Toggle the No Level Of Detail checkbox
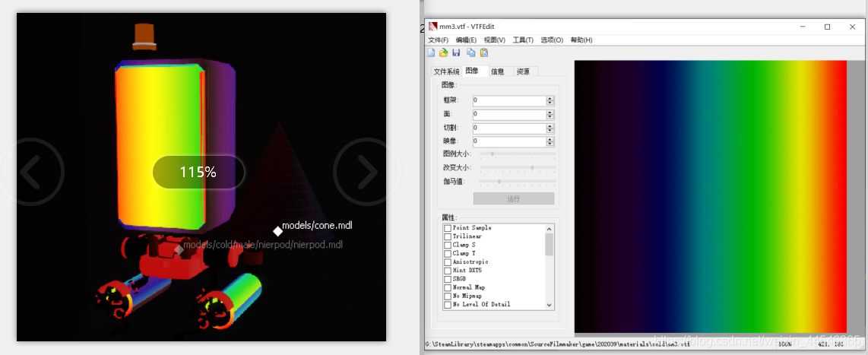This screenshot has height=355, width=868. 447,305
